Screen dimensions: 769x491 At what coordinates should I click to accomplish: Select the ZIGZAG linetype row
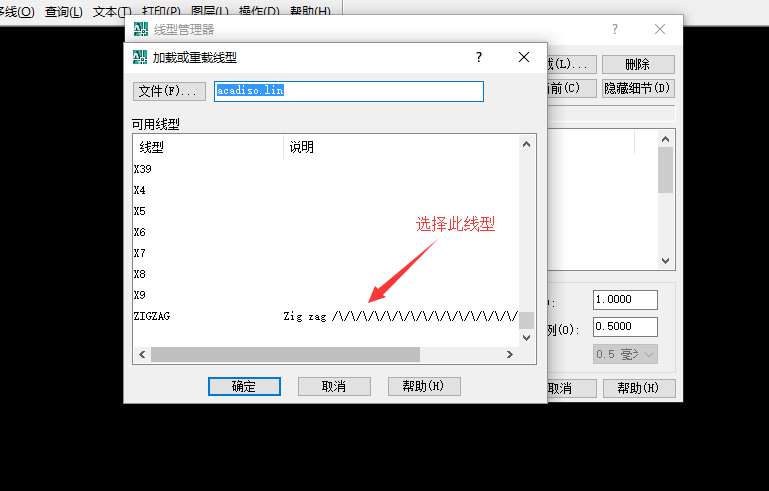click(x=326, y=316)
